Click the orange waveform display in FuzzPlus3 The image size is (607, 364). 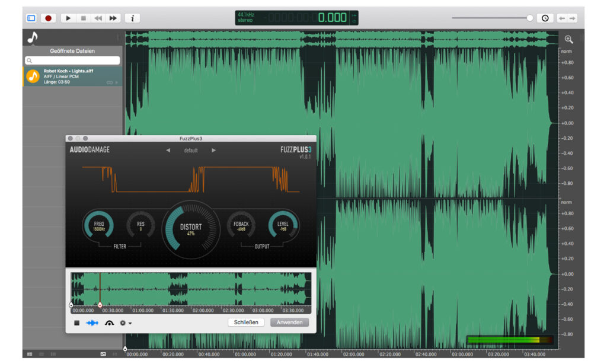click(191, 179)
